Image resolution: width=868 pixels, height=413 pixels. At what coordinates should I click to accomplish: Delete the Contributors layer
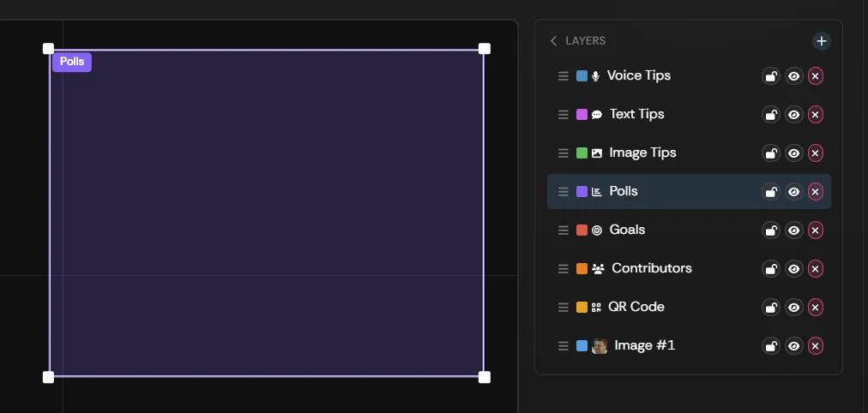(815, 269)
